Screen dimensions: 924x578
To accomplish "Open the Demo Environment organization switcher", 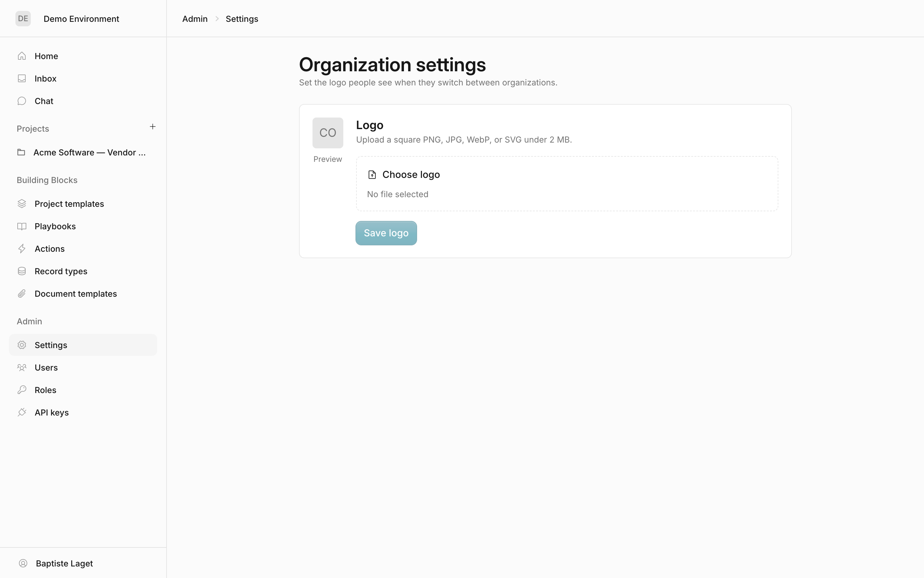I will [81, 19].
